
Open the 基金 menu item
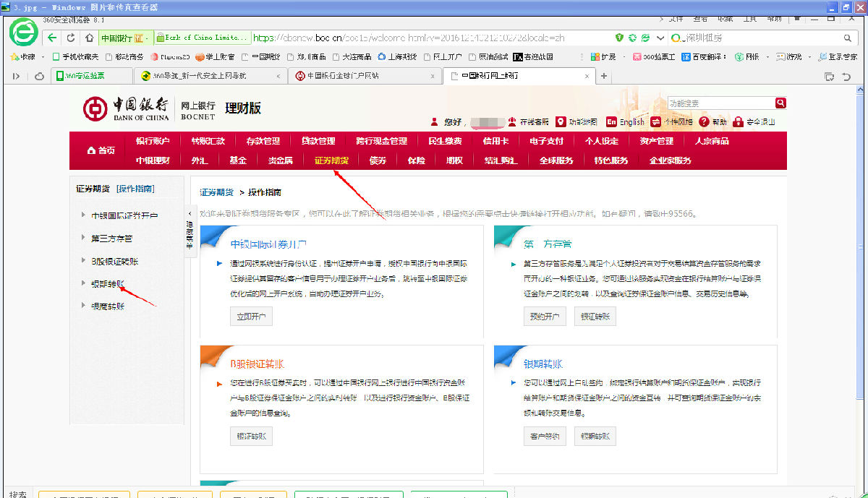(237, 160)
